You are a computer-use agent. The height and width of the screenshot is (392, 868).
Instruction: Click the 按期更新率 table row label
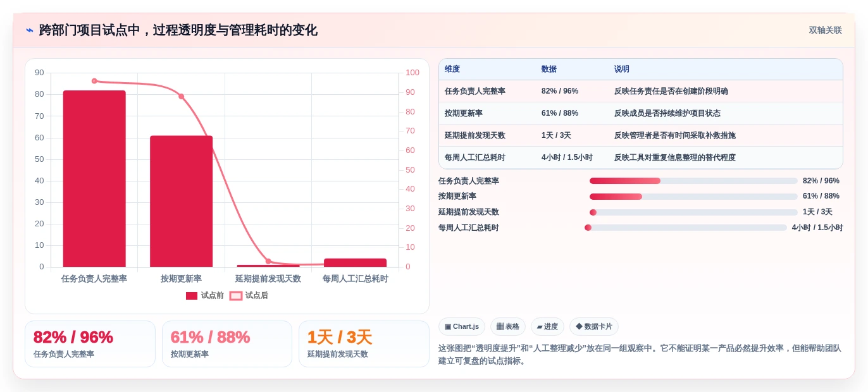(464, 113)
